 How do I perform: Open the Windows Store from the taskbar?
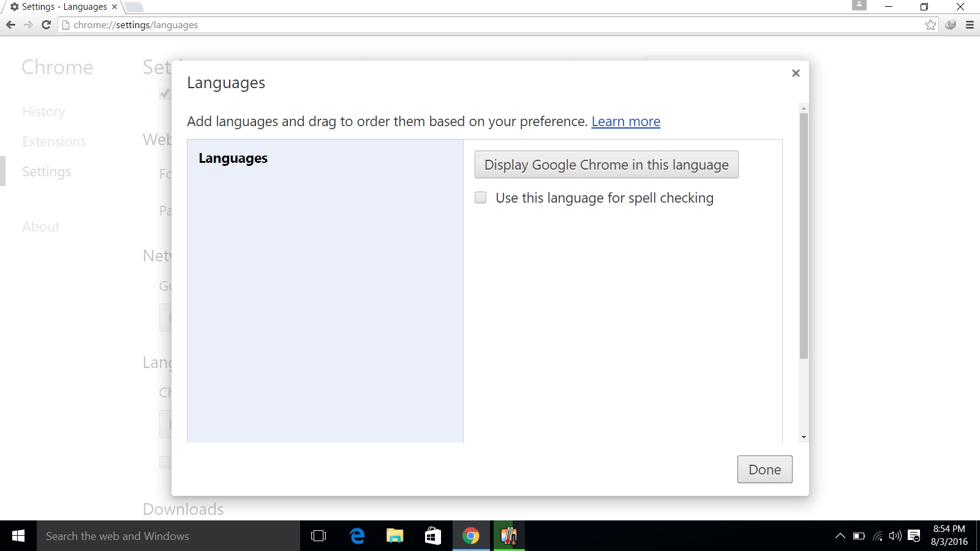pos(433,536)
